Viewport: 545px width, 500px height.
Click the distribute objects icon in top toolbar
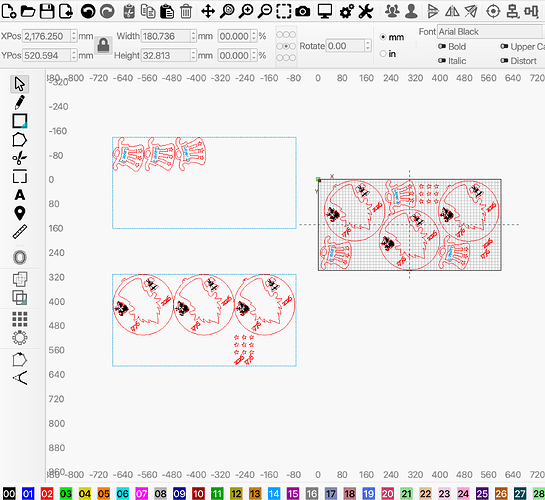coord(531,11)
